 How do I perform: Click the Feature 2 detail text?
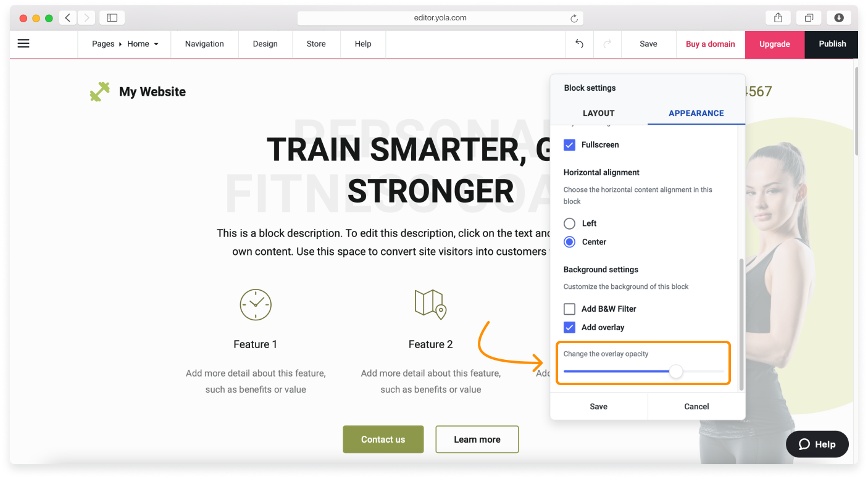431,381
